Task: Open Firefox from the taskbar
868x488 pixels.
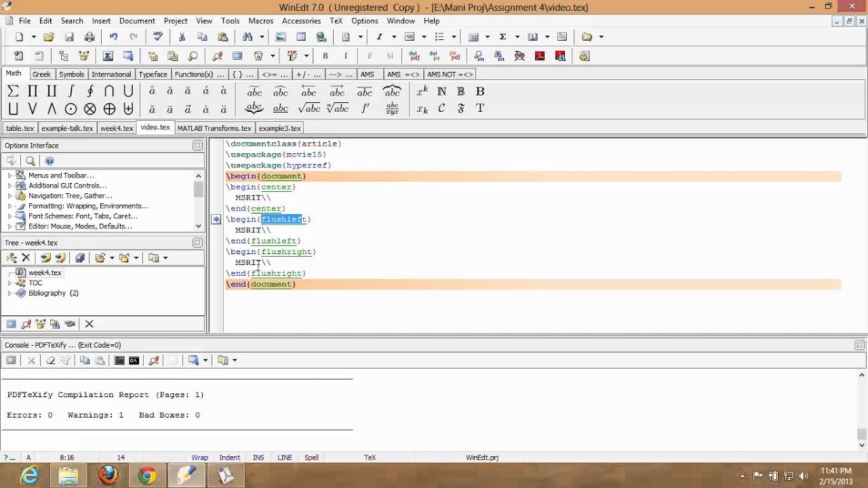Action: pyautogui.click(x=108, y=476)
